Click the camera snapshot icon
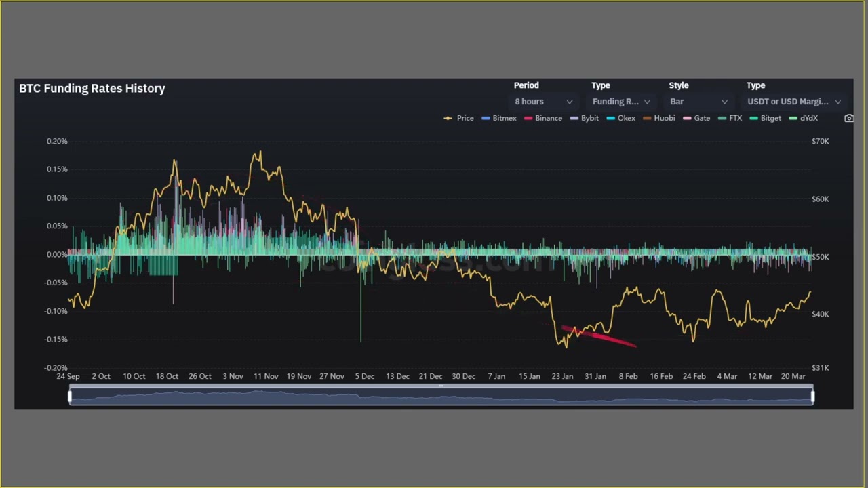Viewport: 868px width, 488px height. point(848,118)
